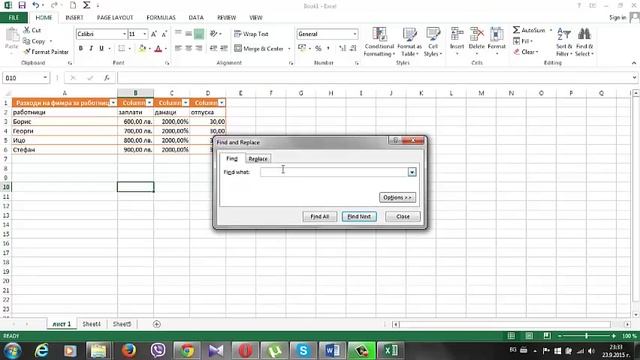Switch to the REVIEW tab
The image size is (640, 360).
[x=226, y=18]
